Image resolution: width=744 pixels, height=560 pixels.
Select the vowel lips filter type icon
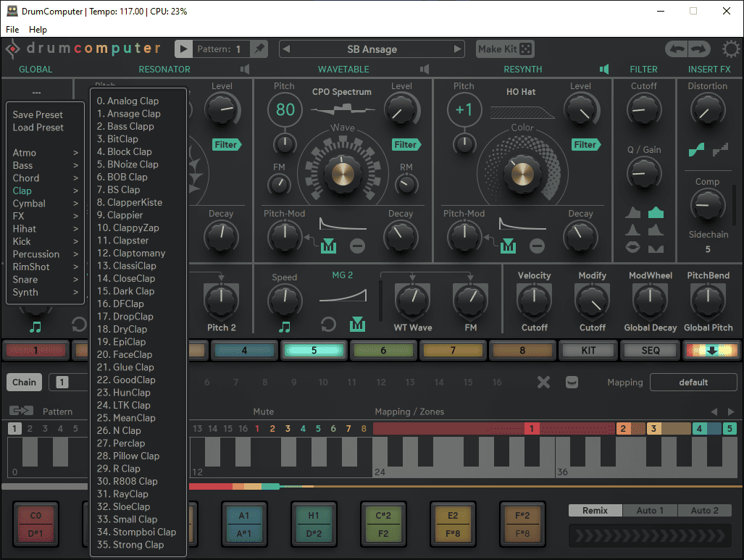pyautogui.click(x=632, y=247)
